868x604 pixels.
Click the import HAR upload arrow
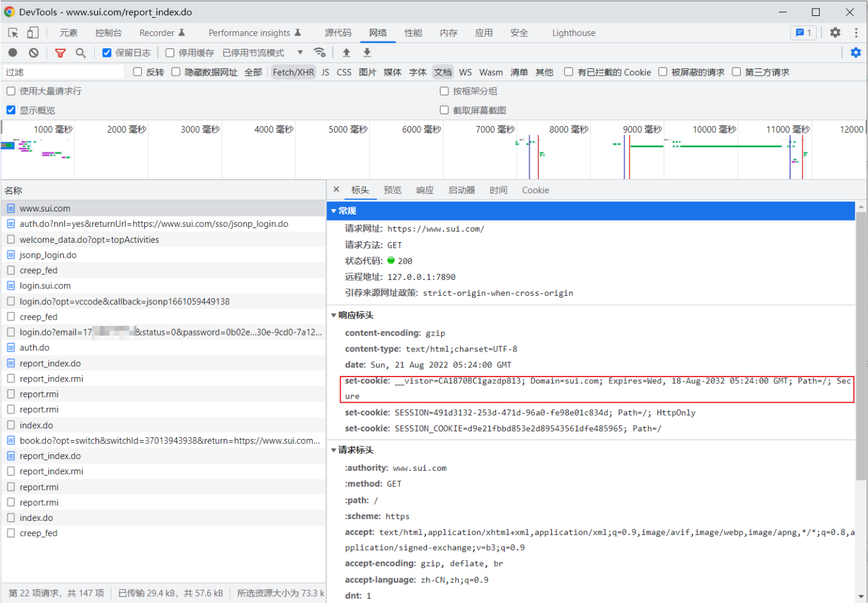pos(346,53)
